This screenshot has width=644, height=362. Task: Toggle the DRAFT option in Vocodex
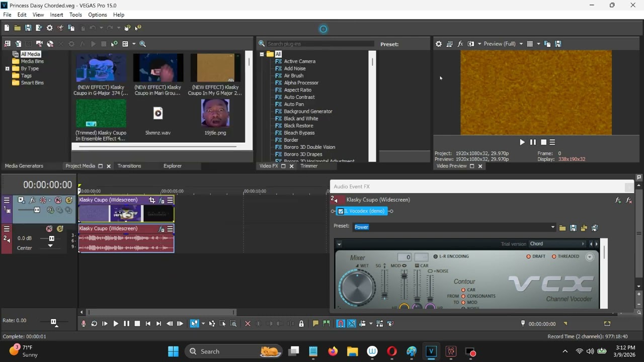[x=536, y=256]
